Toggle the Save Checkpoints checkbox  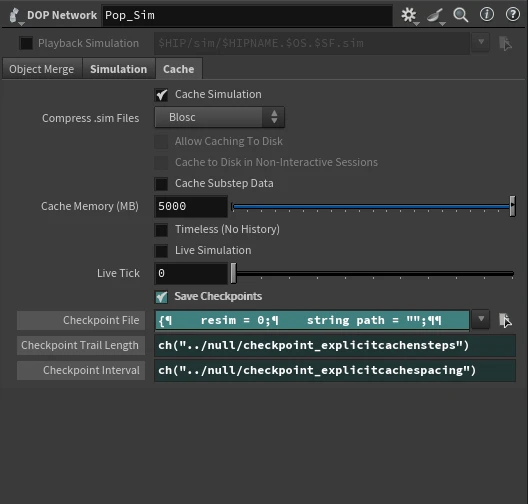pyautogui.click(x=161, y=297)
